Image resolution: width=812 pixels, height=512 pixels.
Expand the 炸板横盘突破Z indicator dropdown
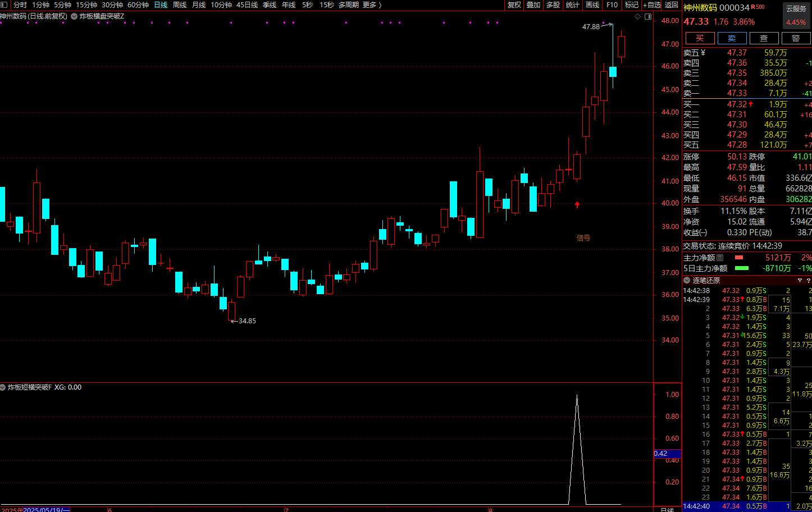[74, 16]
